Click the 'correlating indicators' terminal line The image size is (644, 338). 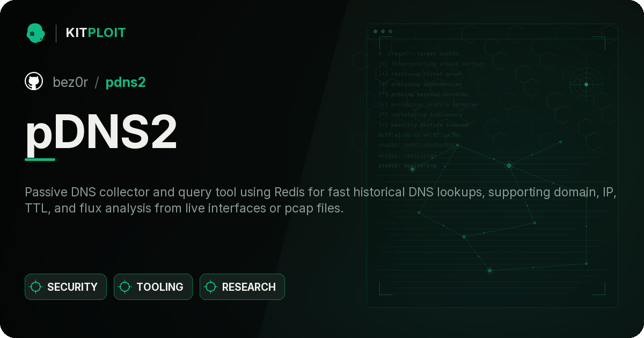point(420,115)
